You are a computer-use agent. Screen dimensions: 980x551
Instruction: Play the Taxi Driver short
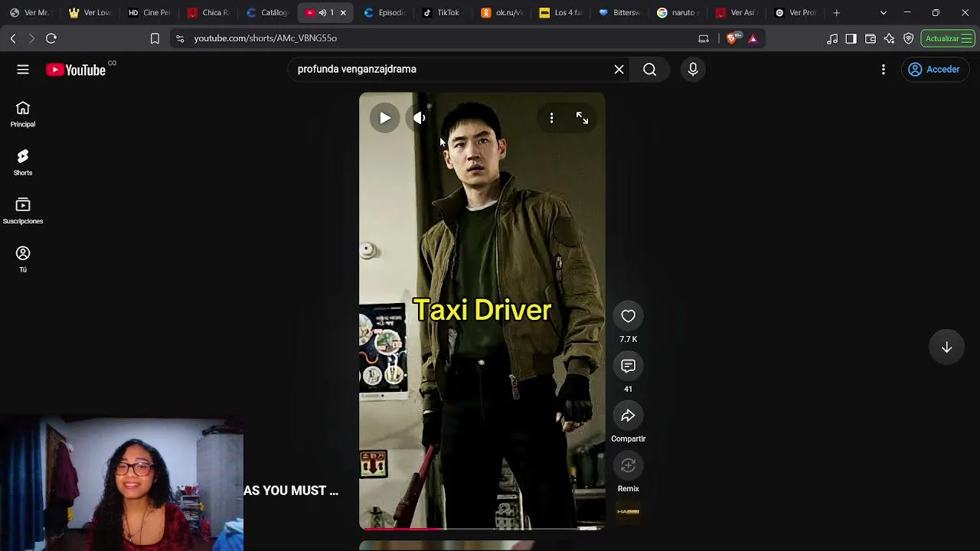point(384,118)
